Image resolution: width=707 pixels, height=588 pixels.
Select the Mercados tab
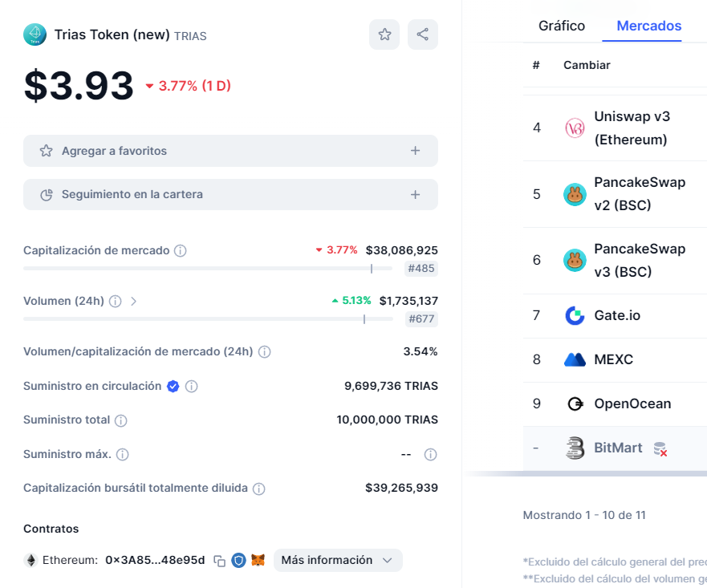(x=649, y=26)
